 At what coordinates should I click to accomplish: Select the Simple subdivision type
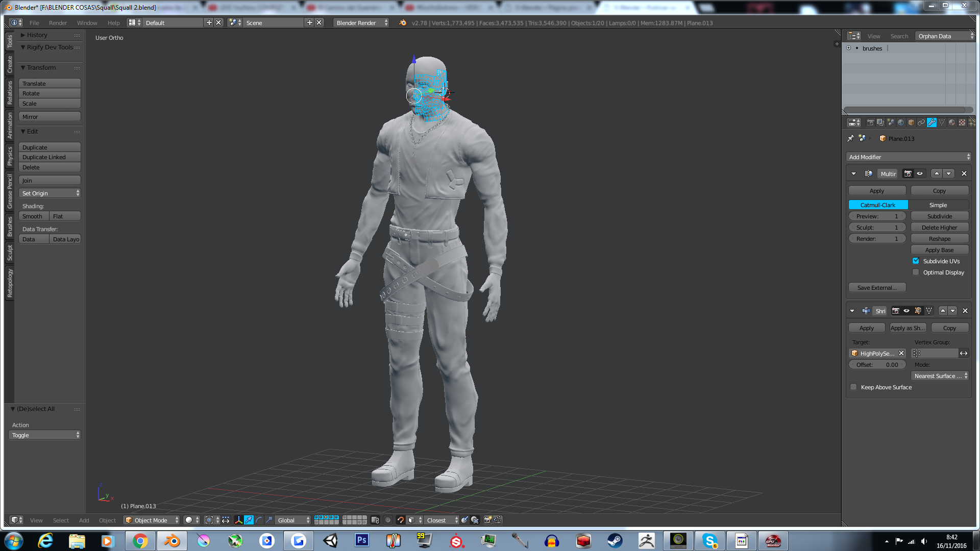point(938,205)
